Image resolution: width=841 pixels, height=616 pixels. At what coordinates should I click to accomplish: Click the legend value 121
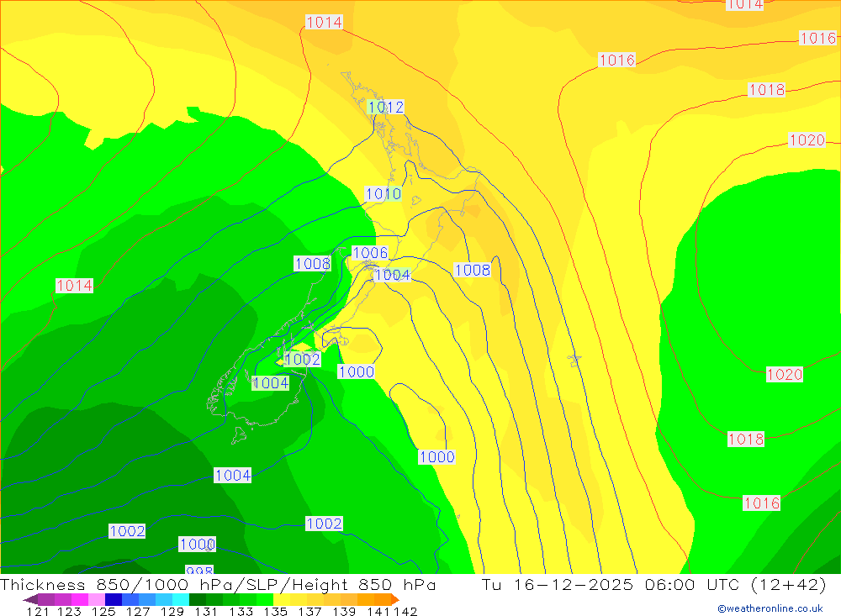38,611
